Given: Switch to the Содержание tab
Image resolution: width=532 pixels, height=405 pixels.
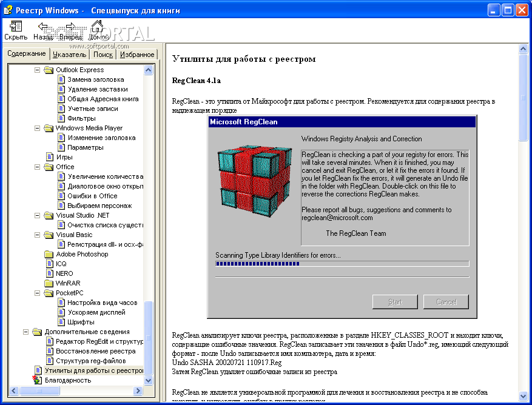Looking at the screenshot, I should point(27,53).
